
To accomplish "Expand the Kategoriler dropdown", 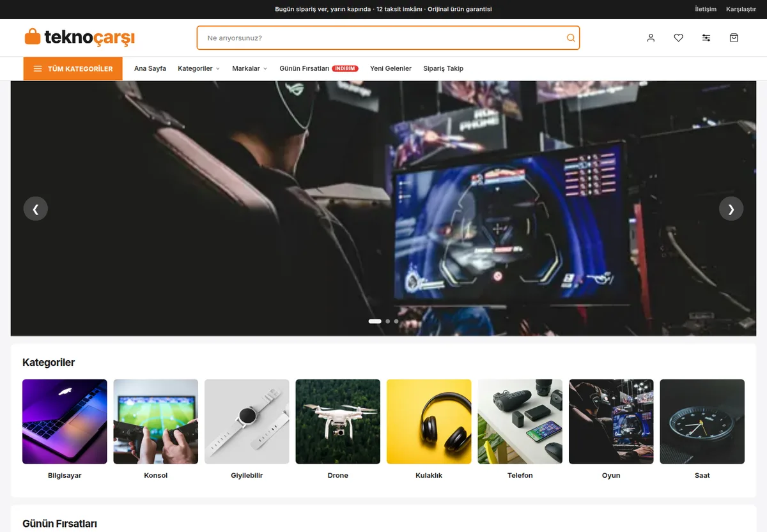I will (199, 68).
